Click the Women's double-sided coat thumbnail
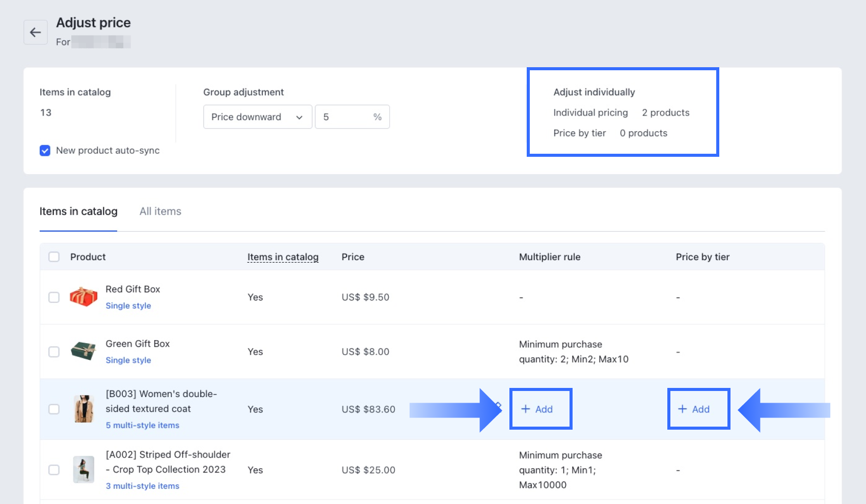The width and height of the screenshot is (866, 504). 84,409
